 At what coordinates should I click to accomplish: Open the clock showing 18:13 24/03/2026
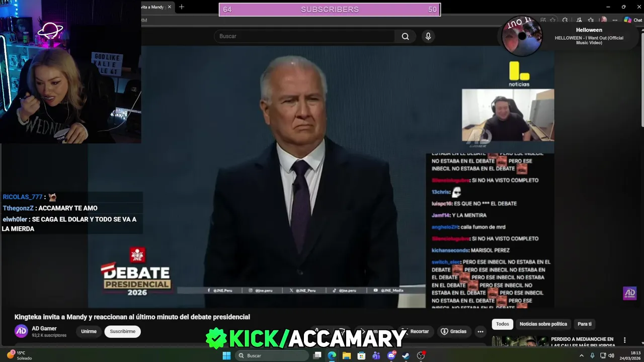click(x=630, y=355)
